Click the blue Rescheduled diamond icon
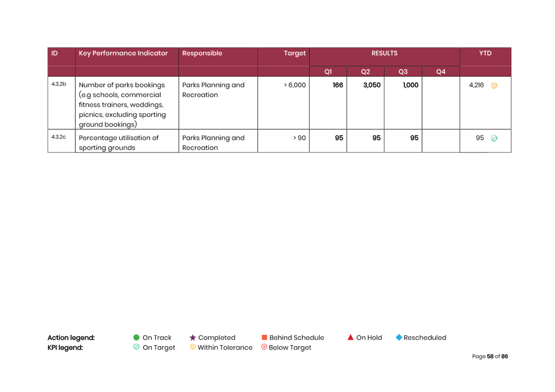555x392 pixels. [x=399, y=337]
